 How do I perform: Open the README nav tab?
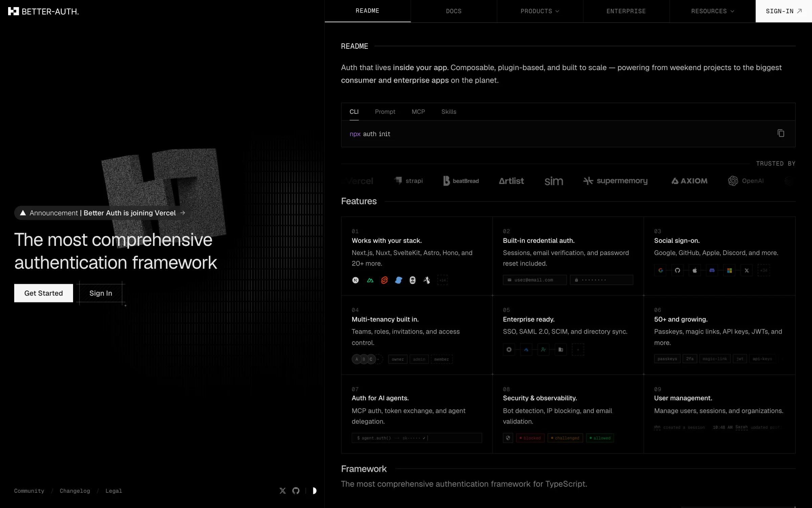[x=367, y=11]
